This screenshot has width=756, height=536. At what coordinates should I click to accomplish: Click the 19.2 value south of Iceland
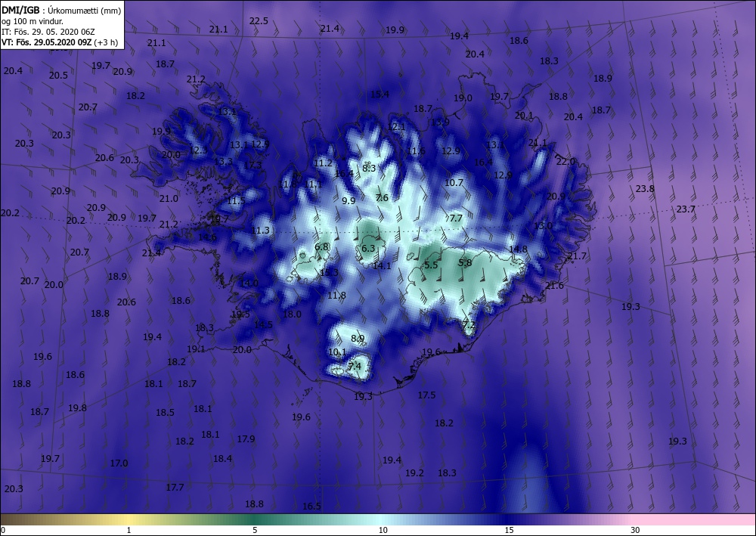(414, 472)
